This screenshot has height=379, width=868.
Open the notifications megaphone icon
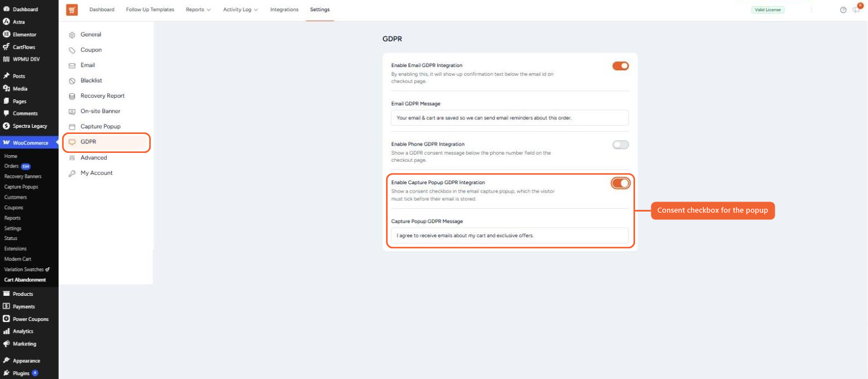point(856,9)
